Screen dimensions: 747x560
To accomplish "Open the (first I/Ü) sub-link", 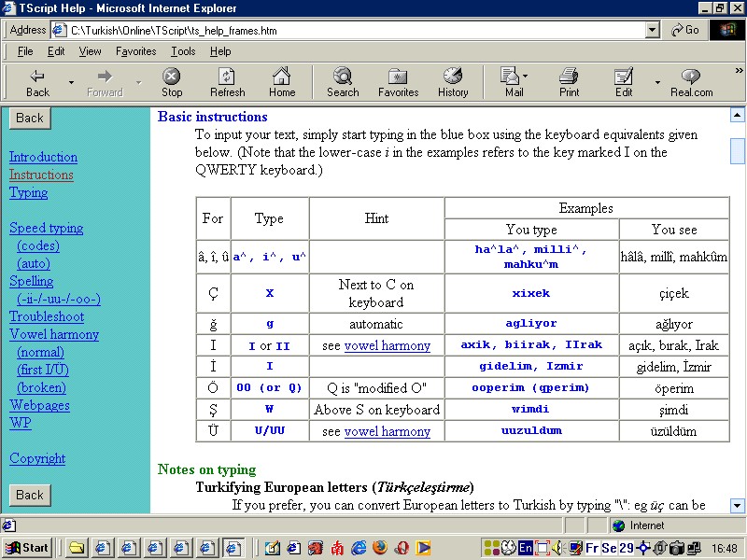I will click(43, 370).
